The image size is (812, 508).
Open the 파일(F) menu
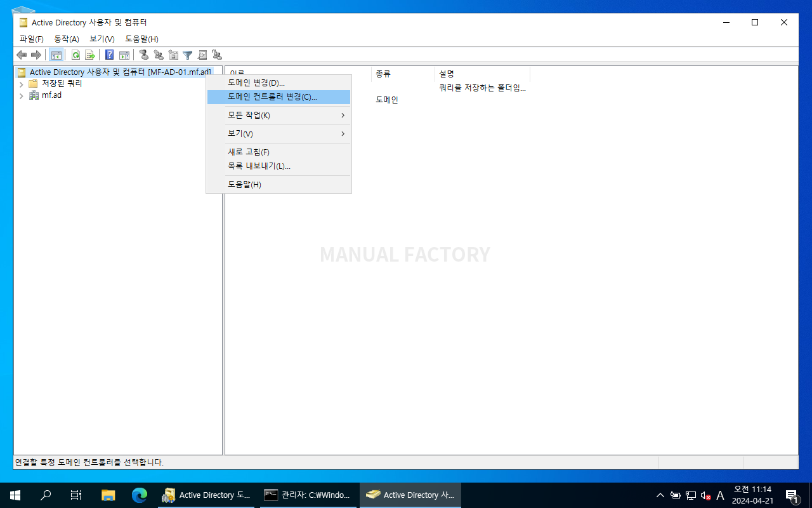(31, 39)
